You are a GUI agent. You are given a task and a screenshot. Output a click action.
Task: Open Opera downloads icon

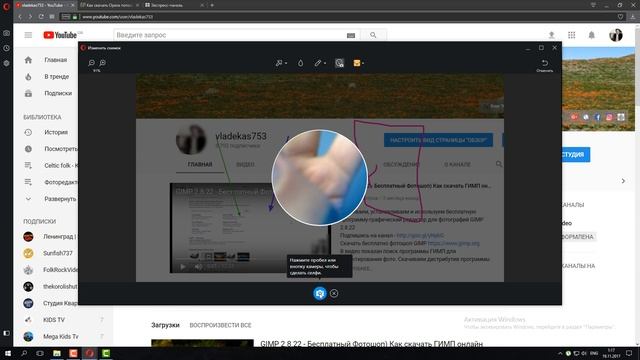(633, 17)
